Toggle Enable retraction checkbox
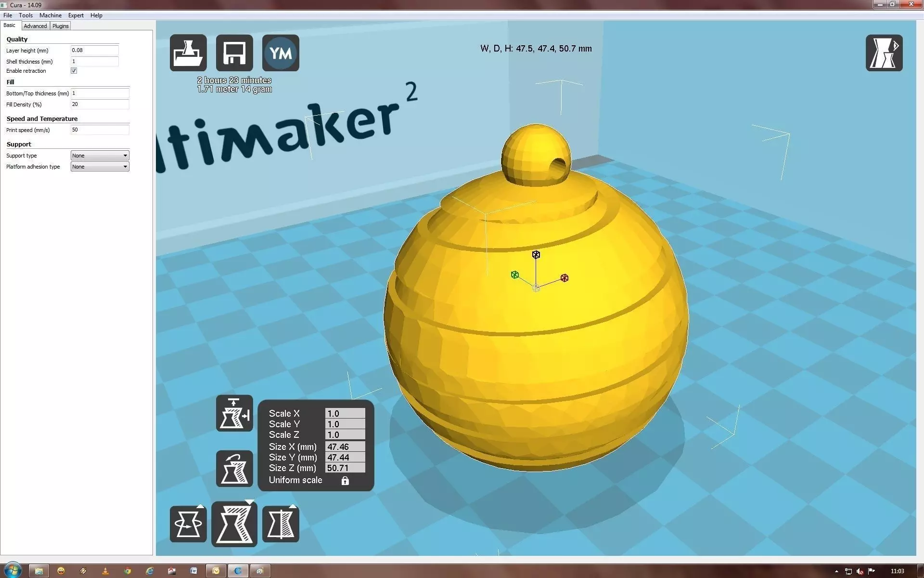This screenshot has height=578, width=924. click(x=74, y=71)
